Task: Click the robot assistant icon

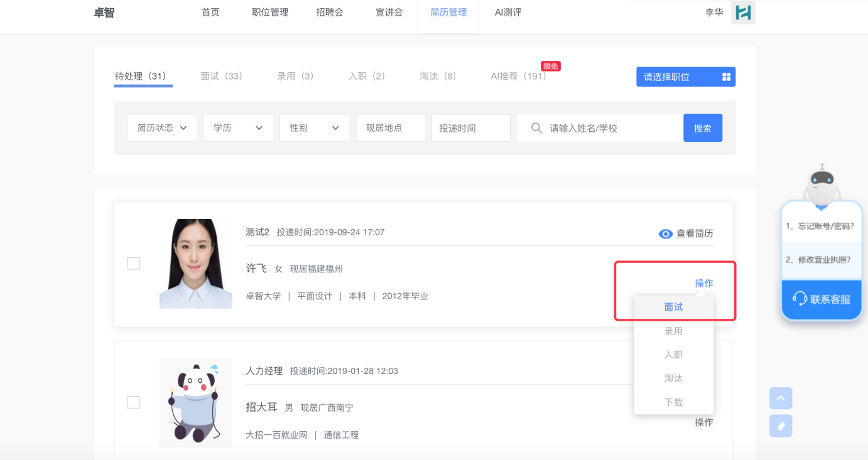Action: pyautogui.click(x=822, y=183)
